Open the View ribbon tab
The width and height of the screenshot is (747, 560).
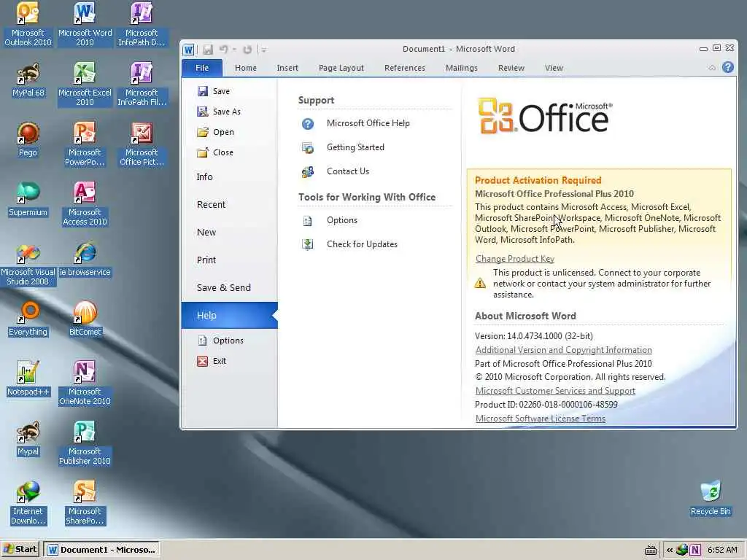click(x=554, y=68)
